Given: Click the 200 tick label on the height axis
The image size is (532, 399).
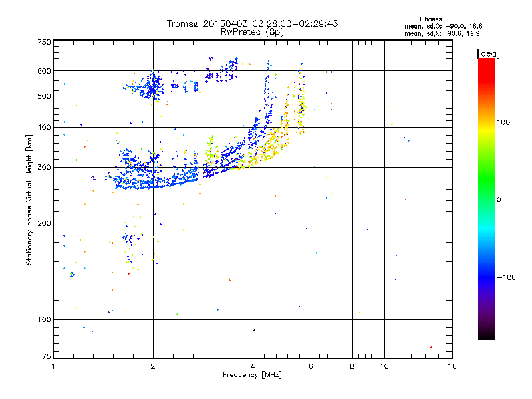Looking at the screenshot, I should point(44,223).
